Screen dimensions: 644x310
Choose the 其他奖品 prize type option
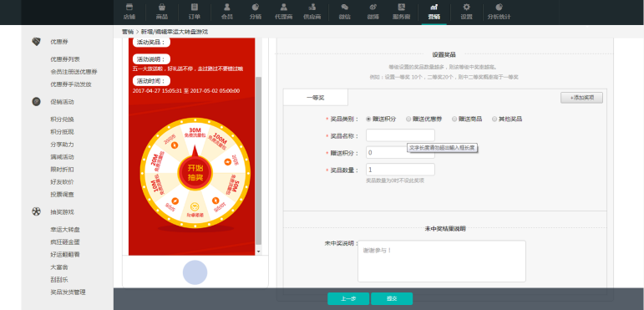[x=507, y=119]
